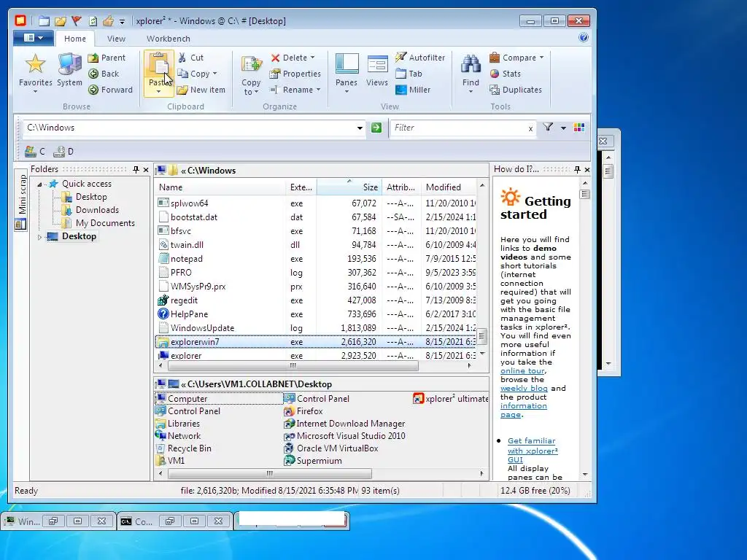The image size is (747, 560).
Task: Click the C:\Windows address field
Action: coord(188,128)
